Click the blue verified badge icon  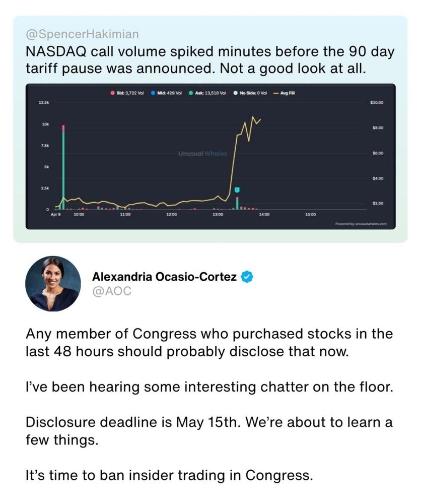[x=247, y=276]
